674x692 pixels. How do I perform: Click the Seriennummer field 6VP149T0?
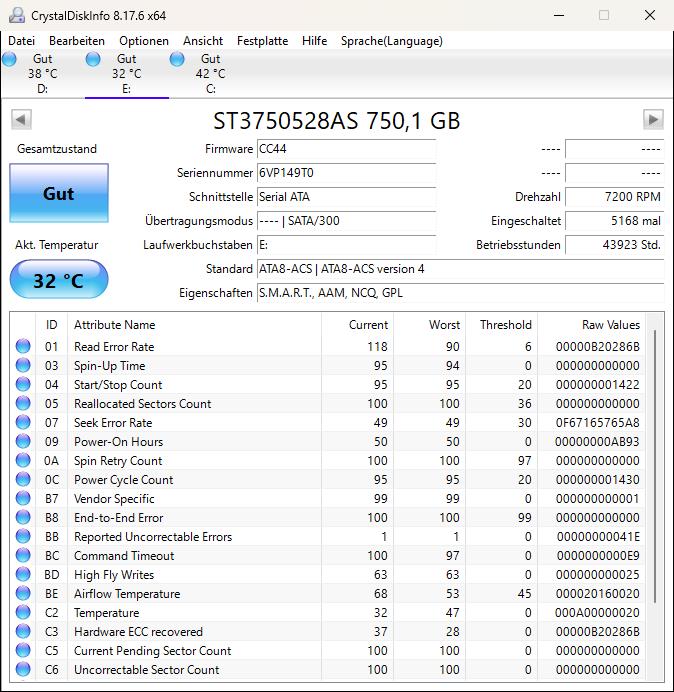pyautogui.click(x=346, y=173)
